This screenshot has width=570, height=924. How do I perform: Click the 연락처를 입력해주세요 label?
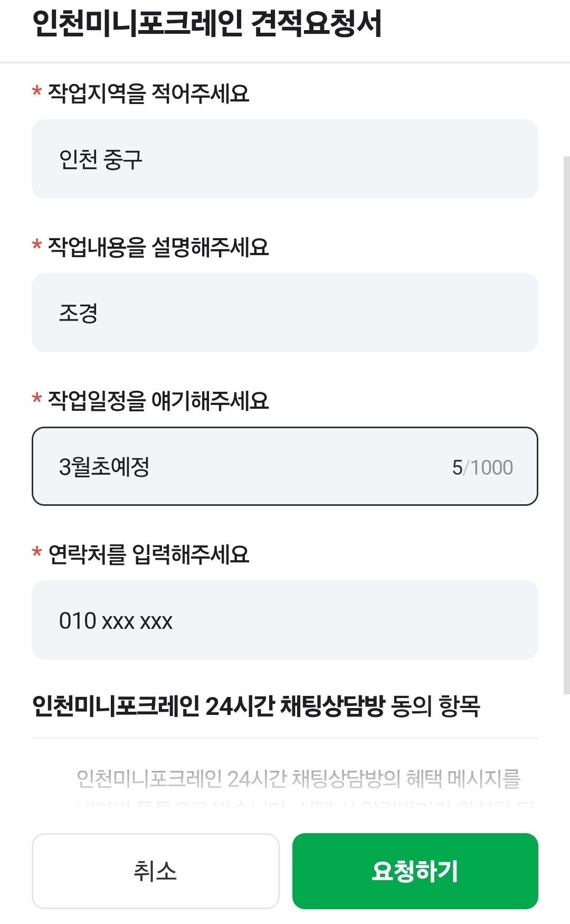[148, 554]
